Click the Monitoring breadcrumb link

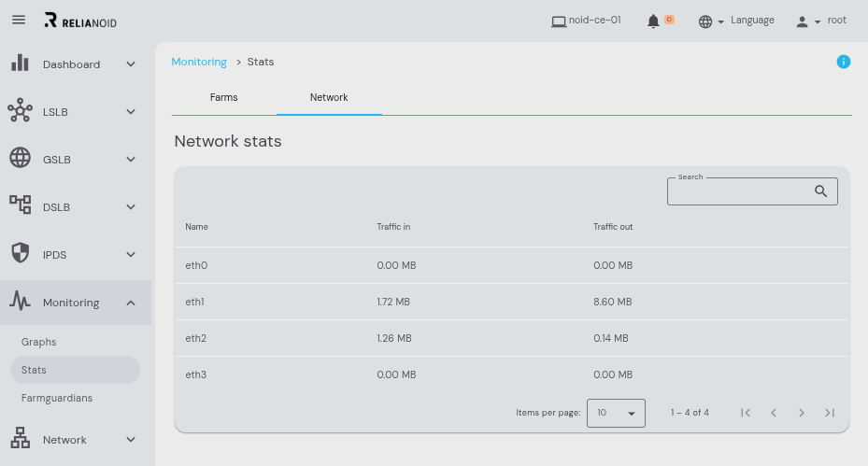(199, 62)
